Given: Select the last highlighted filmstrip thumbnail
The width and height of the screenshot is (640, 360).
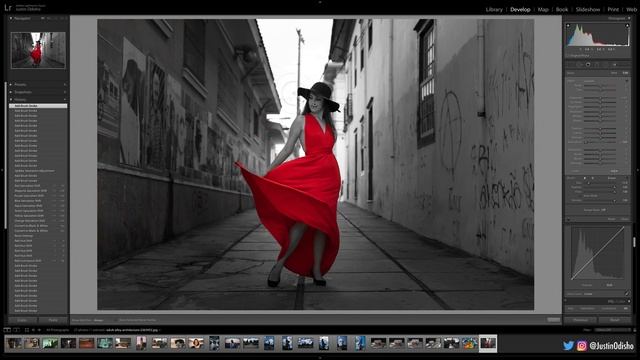Looking at the screenshot, I should point(488,343).
